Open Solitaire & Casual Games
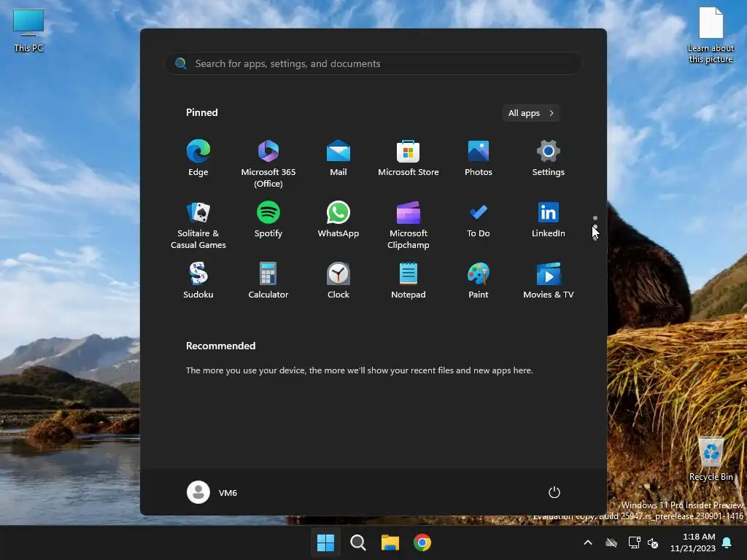Image resolution: width=747 pixels, height=560 pixels. pyautogui.click(x=198, y=225)
